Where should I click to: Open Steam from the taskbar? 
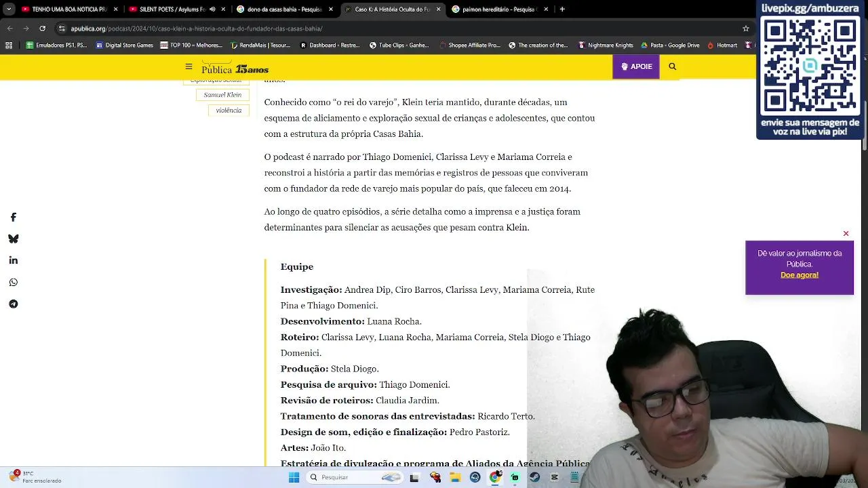[534, 477]
